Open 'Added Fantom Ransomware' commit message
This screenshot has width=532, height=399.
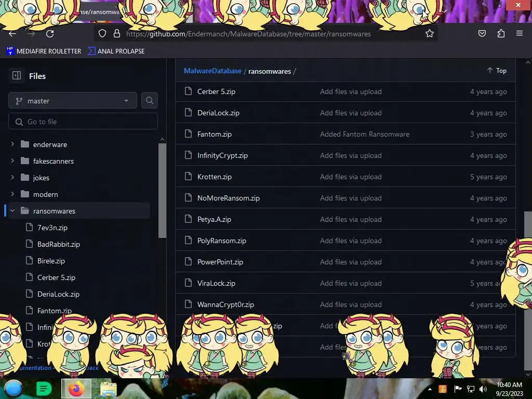(x=364, y=134)
